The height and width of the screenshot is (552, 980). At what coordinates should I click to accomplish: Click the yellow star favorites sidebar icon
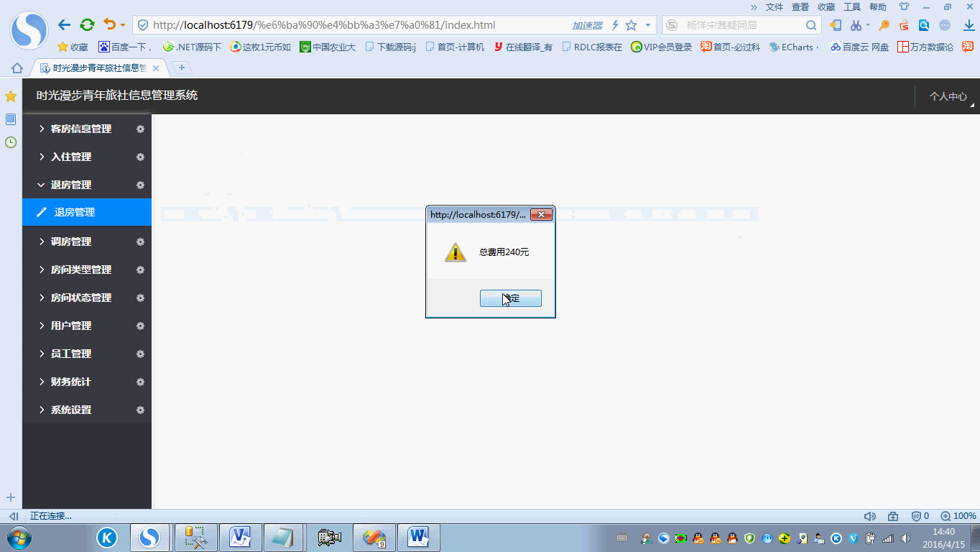(x=11, y=96)
